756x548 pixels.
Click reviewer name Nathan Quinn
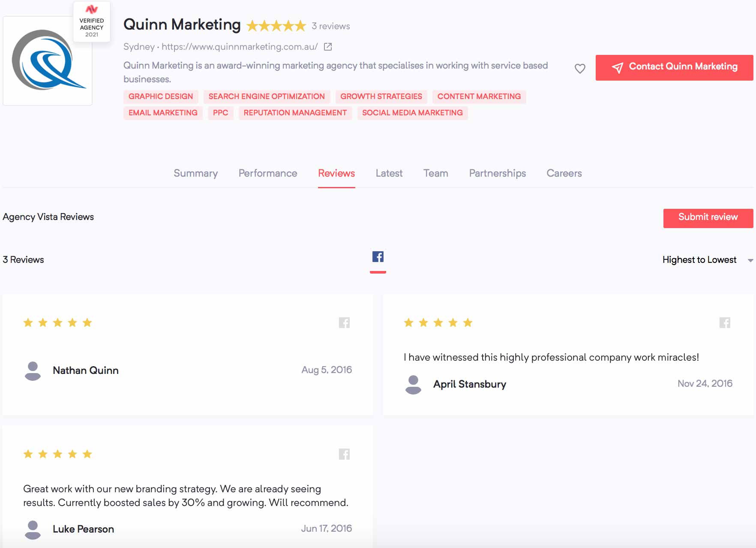86,370
